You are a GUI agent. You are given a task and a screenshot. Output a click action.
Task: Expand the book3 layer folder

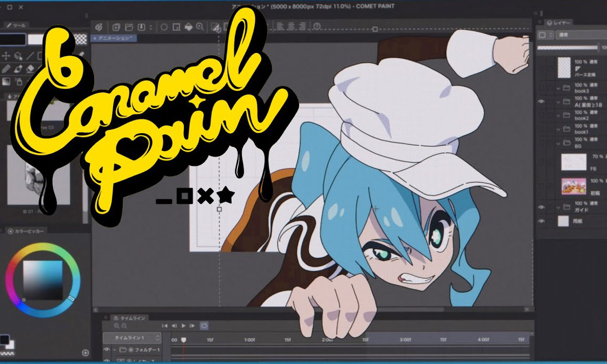tap(558, 88)
